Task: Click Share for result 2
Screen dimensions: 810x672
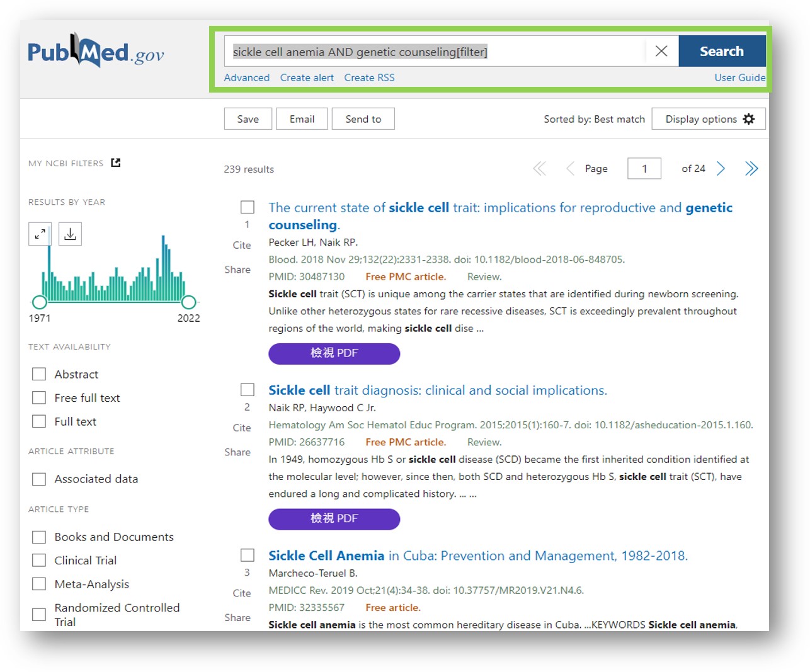Action: tap(237, 452)
